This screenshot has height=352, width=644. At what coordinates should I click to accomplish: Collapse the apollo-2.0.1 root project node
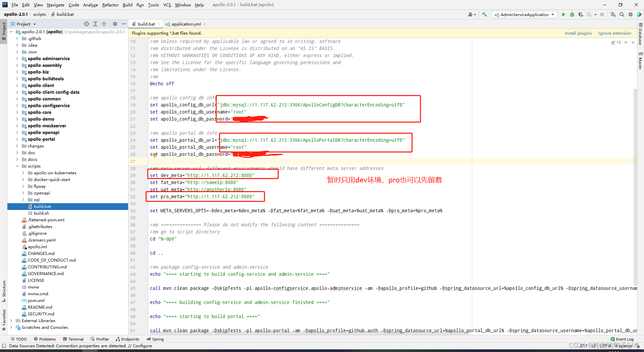(11, 32)
